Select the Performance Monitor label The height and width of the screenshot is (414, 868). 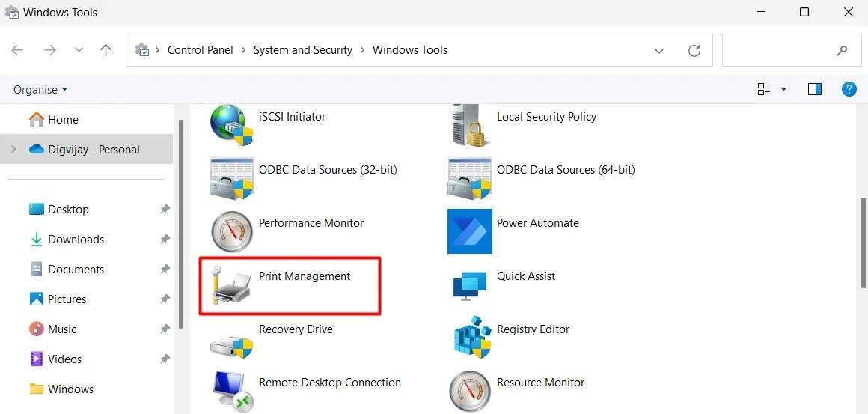(x=311, y=222)
